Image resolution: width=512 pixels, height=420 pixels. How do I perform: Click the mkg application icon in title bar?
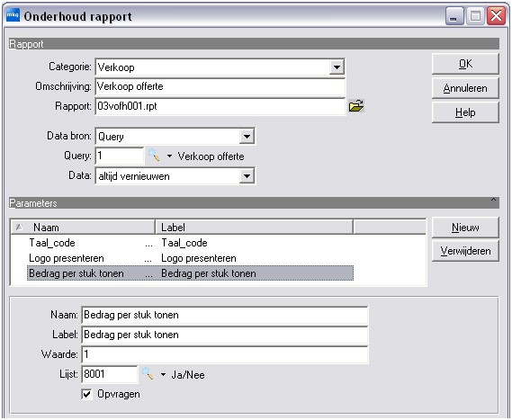click(x=13, y=15)
